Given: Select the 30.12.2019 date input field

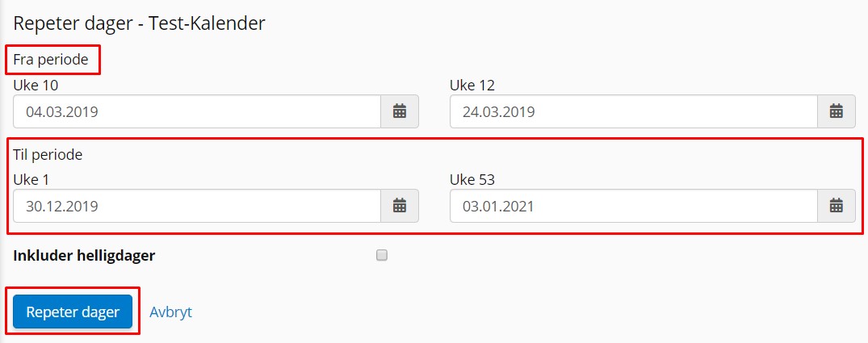Looking at the screenshot, I should coord(197,206).
